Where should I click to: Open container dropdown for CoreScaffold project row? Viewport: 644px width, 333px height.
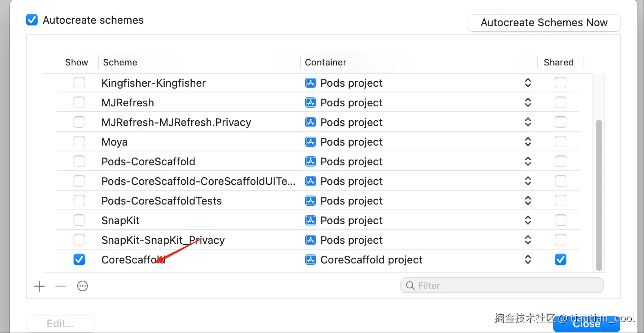pos(528,260)
